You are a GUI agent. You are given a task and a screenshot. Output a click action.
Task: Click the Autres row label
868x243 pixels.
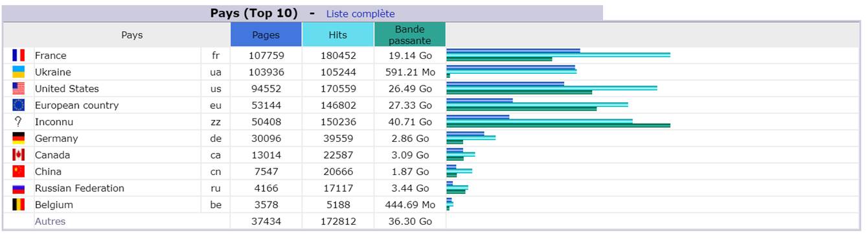tap(50, 222)
